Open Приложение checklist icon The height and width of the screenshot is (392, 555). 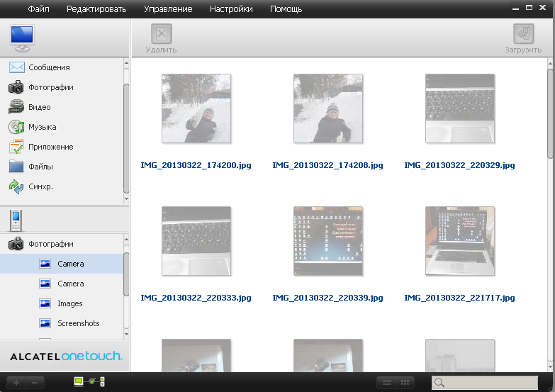pyautogui.click(x=16, y=147)
